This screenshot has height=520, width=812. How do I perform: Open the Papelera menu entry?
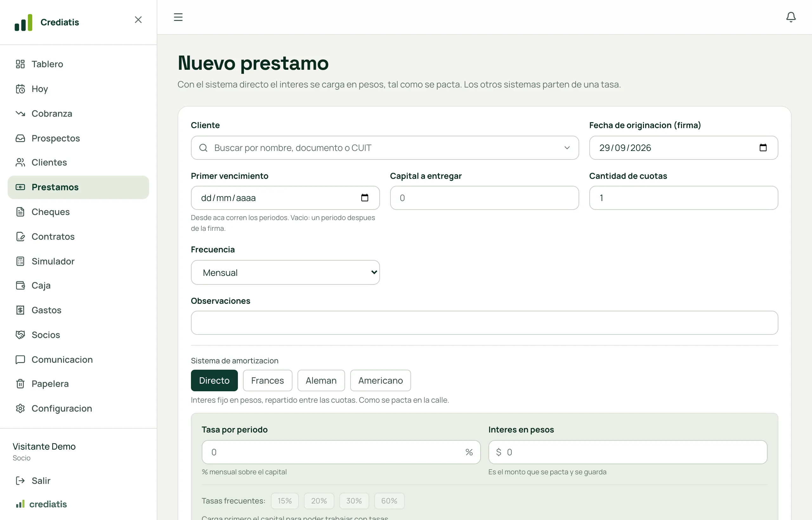(78, 384)
